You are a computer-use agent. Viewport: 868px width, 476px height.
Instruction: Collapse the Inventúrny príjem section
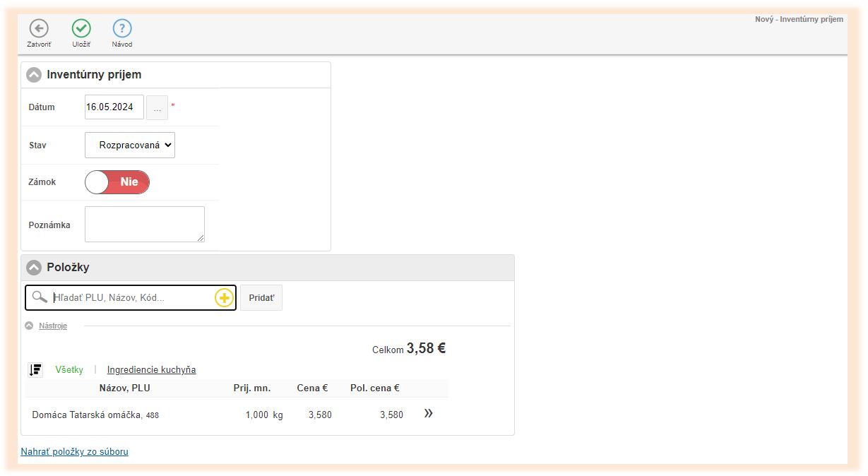click(34, 75)
